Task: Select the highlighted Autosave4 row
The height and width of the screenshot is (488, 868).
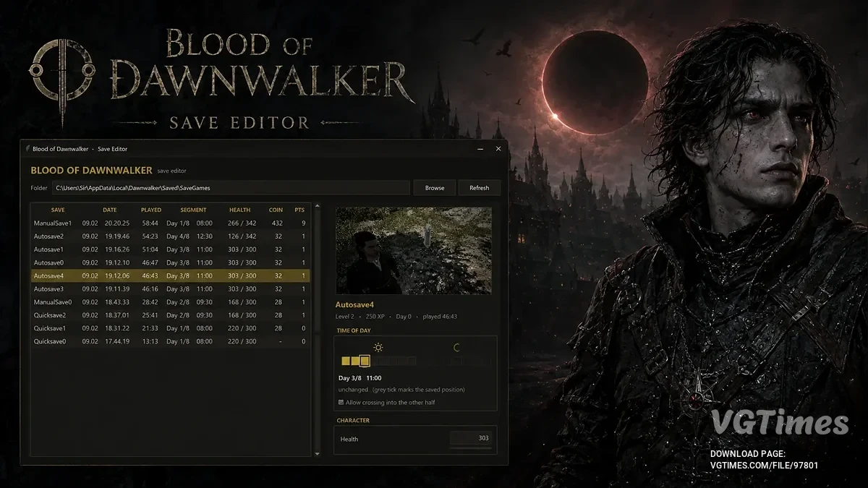Action: tap(170, 275)
